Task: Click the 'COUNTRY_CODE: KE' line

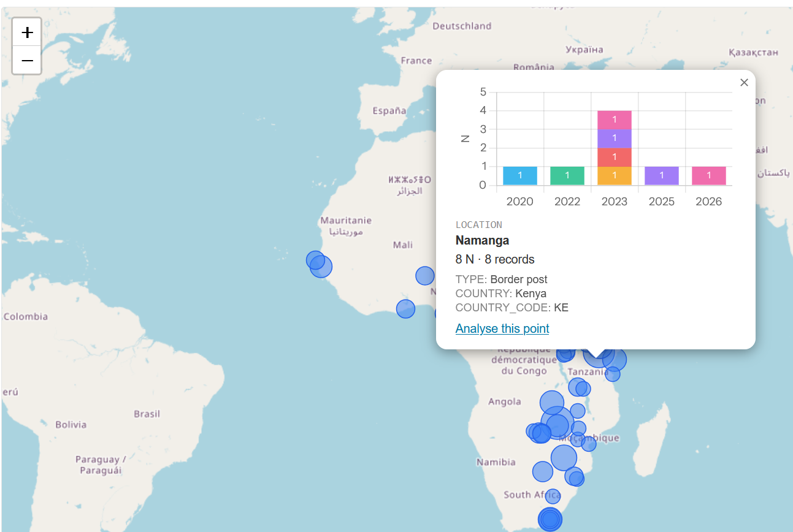Action: pos(512,308)
